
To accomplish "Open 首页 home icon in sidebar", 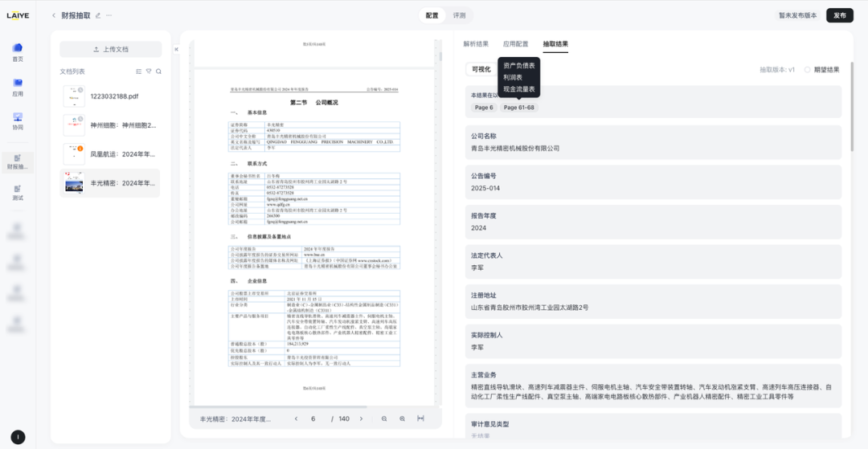I will [x=18, y=51].
